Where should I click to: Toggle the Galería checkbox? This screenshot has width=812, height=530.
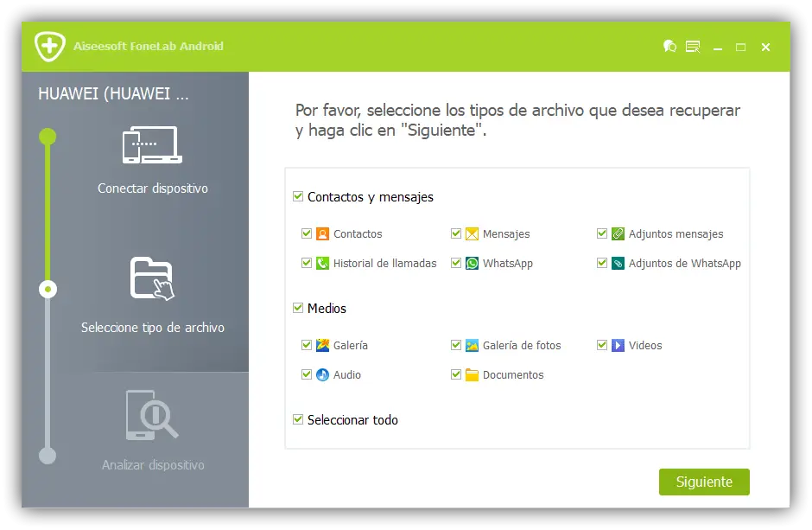pyautogui.click(x=307, y=344)
